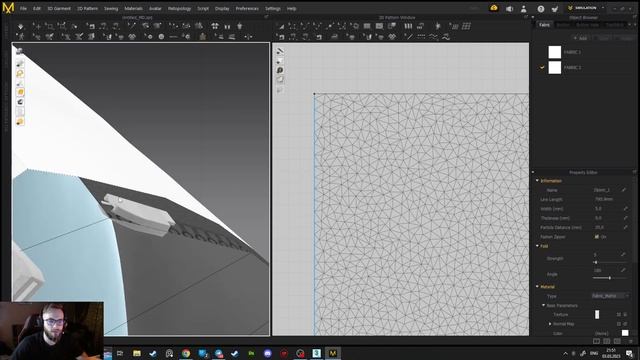Toggle the bottom yellow icon in 3D viewport strip
This screenshot has height=360, width=640.
point(20,122)
